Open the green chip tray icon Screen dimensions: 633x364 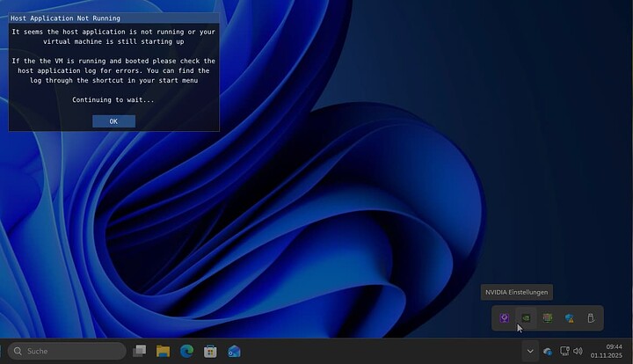tap(548, 317)
